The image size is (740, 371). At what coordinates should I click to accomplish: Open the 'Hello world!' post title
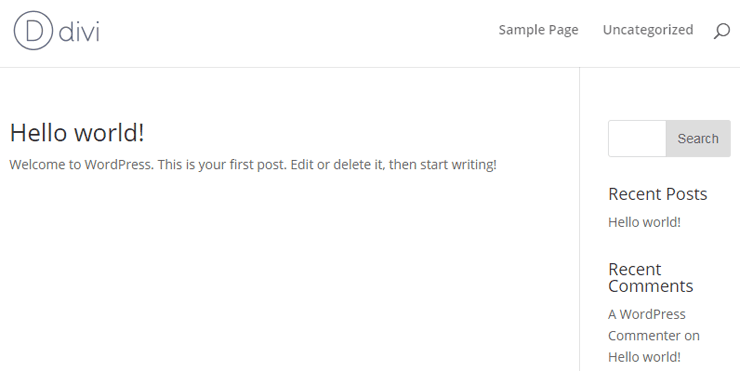tap(77, 132)
